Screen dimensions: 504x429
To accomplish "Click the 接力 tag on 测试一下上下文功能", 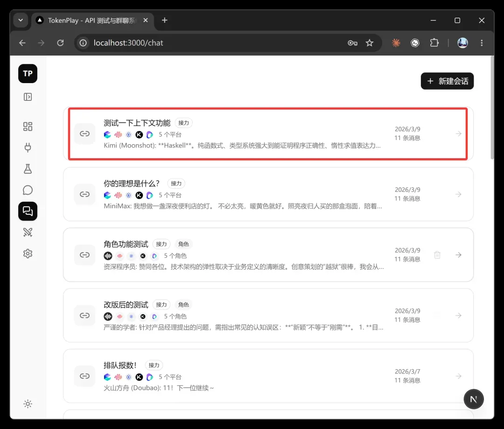I will click(x=183, y=123).
